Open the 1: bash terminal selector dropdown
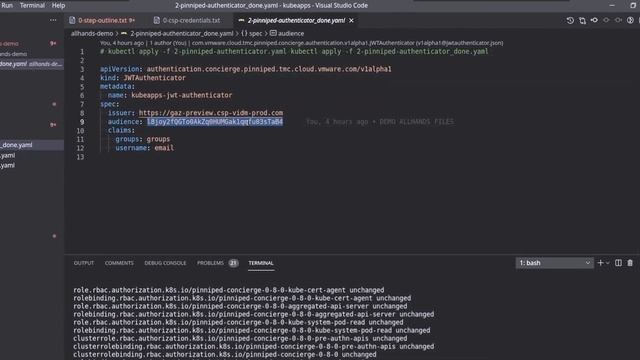This screenshot has height=360, width=640. point(555,263)
